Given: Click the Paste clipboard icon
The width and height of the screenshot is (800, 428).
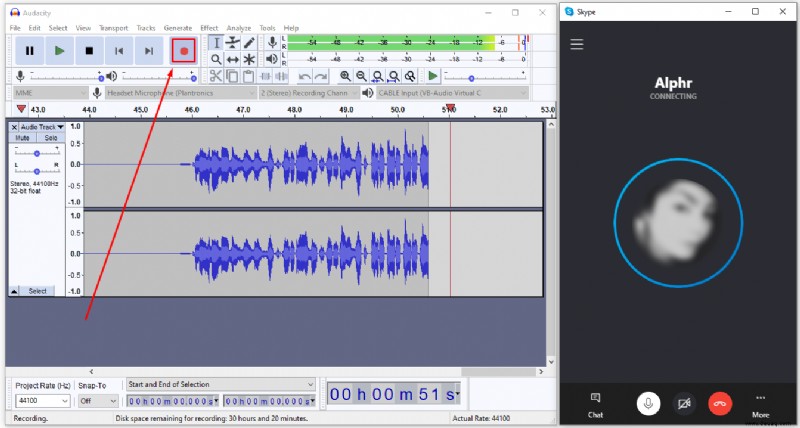Looking at the screenshot, I should click(248, 77).
